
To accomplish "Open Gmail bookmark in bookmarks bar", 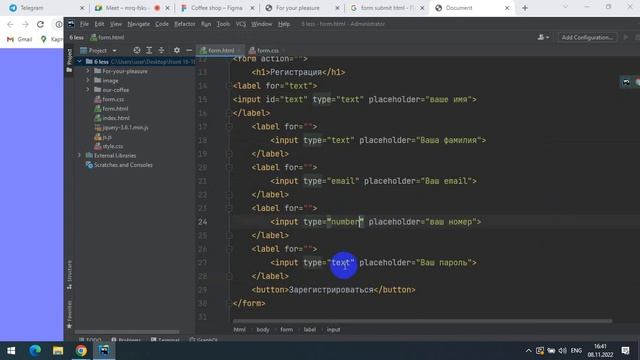I will tap(20, 39).
